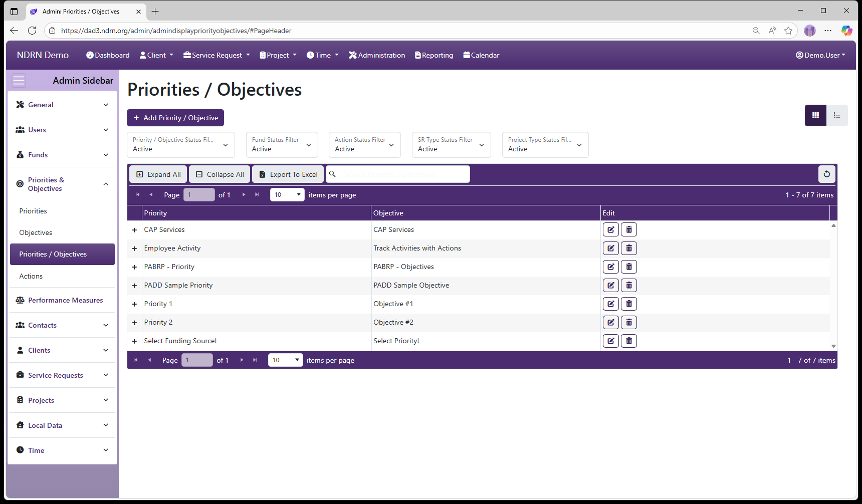Open the Client menu
Screen dimensions: 862x504
tap(156, 55)
